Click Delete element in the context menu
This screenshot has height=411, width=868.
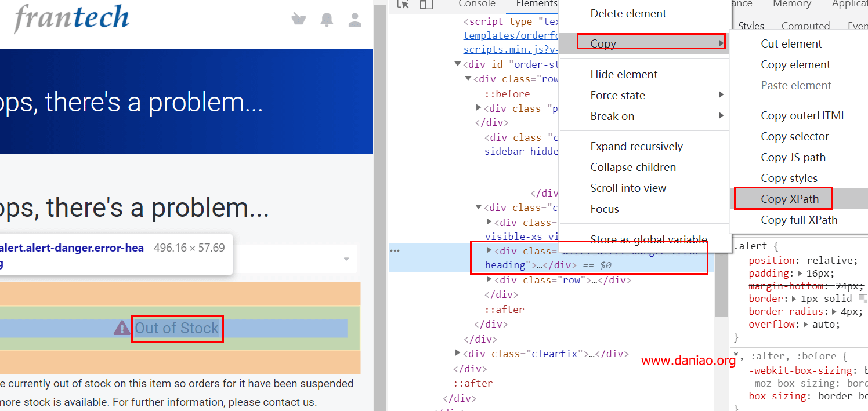[628, 13]
